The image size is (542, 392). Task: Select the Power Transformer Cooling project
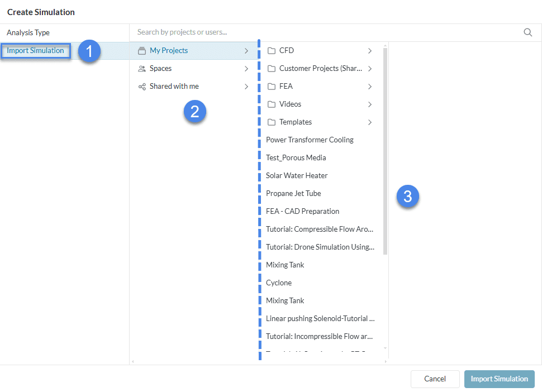[x=310, y=140]
